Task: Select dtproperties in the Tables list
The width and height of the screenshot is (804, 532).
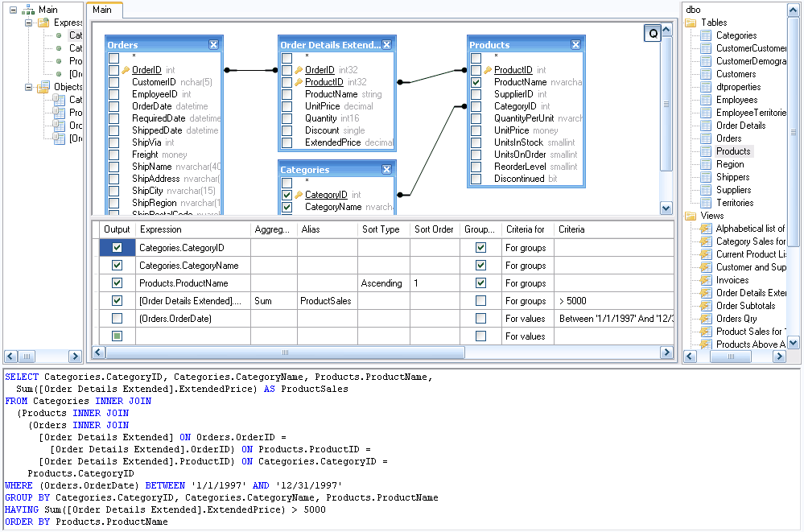Action: point(738,87)
